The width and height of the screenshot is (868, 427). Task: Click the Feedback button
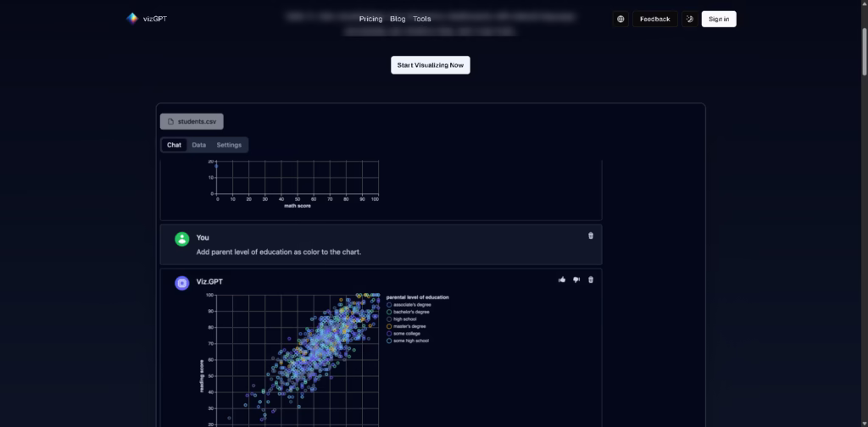[x=654, y=19]
